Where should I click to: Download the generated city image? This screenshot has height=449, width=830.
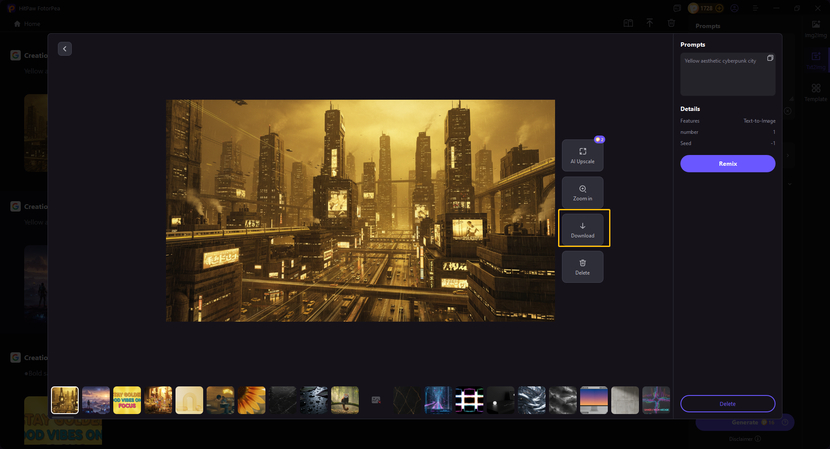(x=583, y=229)
